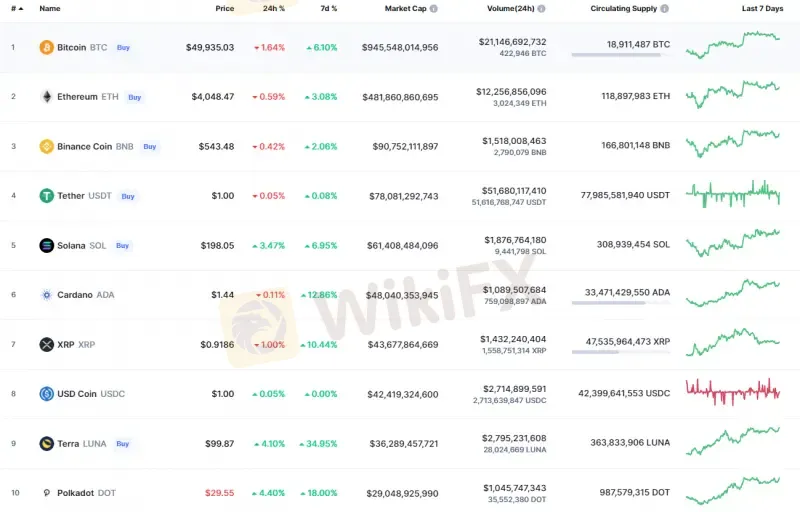Open the Market Cap info tooltip icon
800x512 pixels.
434,9
